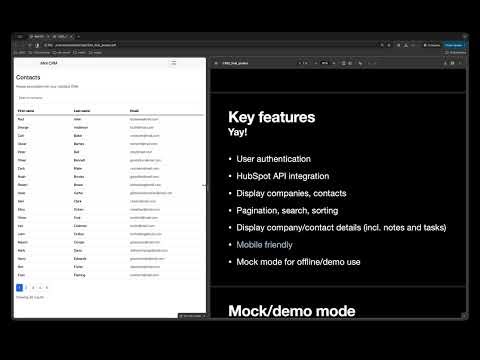This screenshot has height=360, width=480.
Task: Select the Cook contact row
Action: click(x=110, y=218)
